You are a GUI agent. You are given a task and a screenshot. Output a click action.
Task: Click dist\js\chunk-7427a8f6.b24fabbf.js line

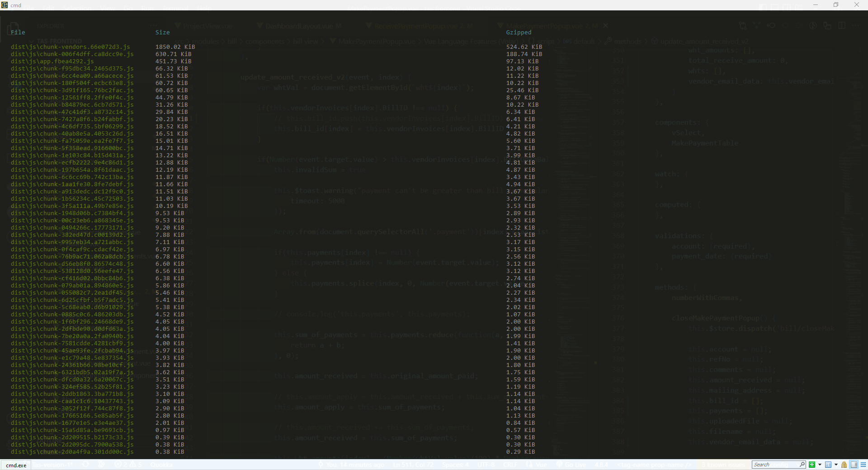72,119
